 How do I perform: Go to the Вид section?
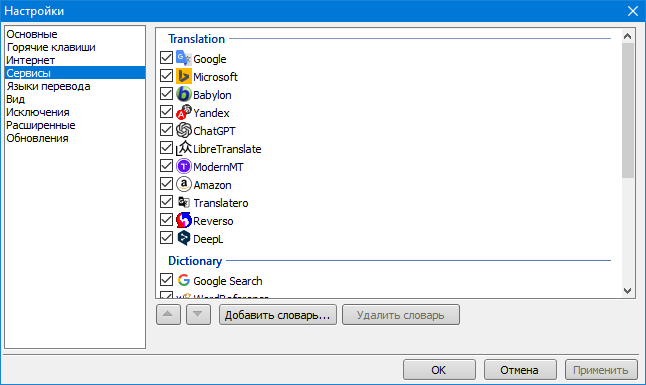pos(75,99)
